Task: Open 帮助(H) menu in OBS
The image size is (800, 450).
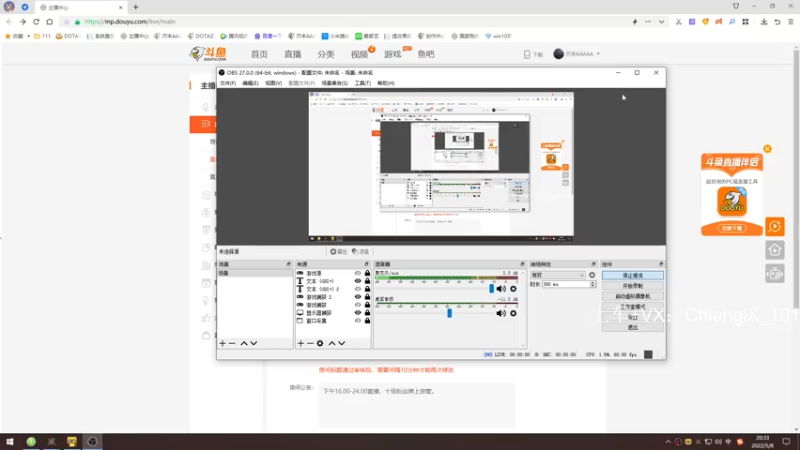Action: (x=386, y=83)
